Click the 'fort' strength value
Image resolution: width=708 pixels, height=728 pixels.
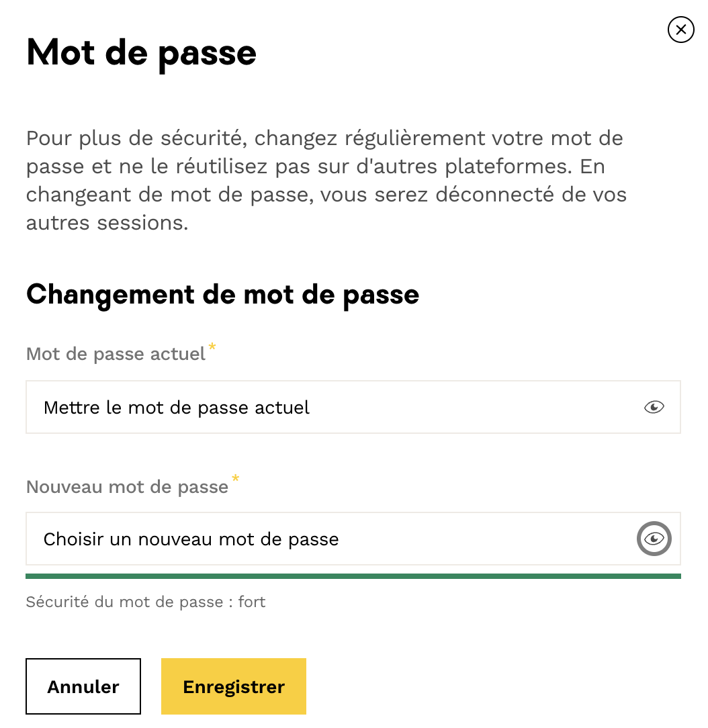[x=252, y=602]
